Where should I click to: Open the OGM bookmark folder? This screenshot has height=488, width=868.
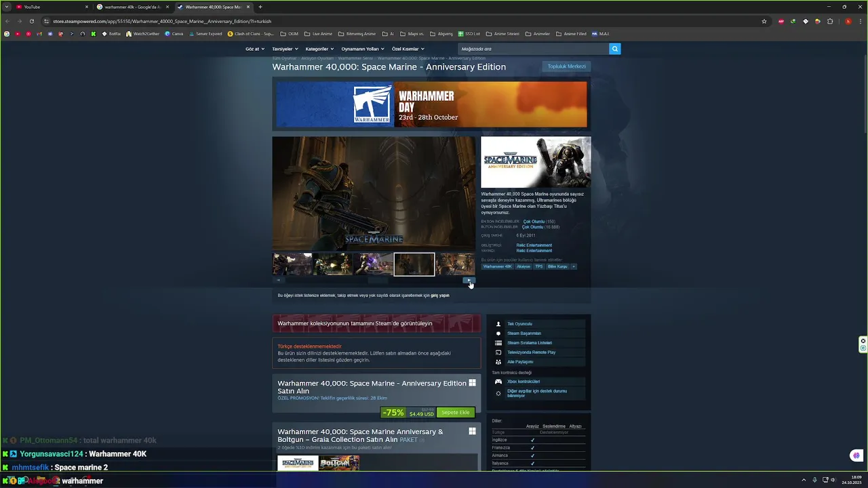point(290,33)
